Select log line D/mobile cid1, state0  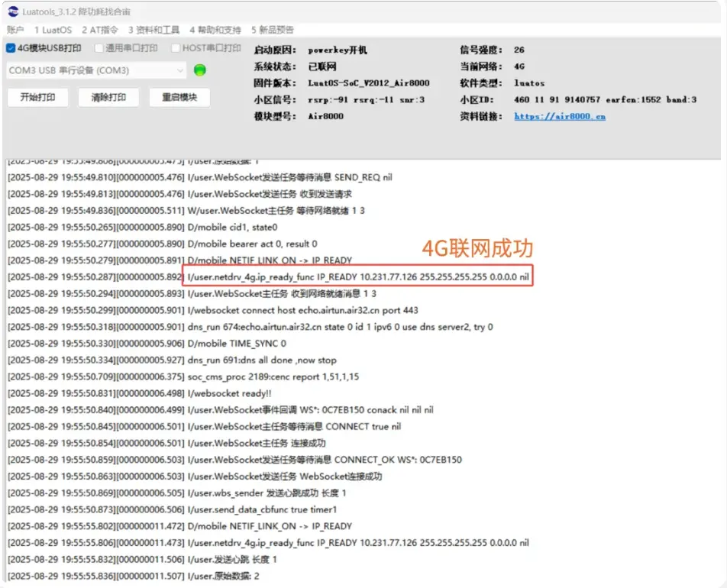point(142,228)
